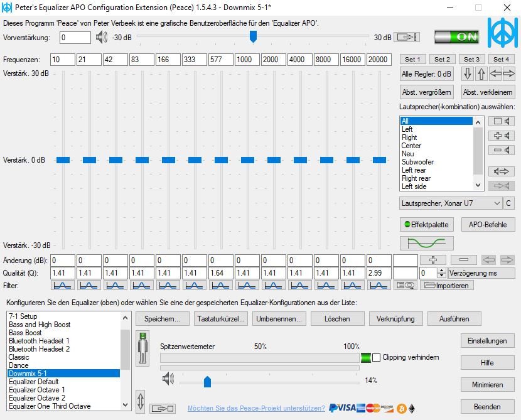Open APO-Befehle
The height and width of the screenshot is (420, 521).
coord(488,225)
